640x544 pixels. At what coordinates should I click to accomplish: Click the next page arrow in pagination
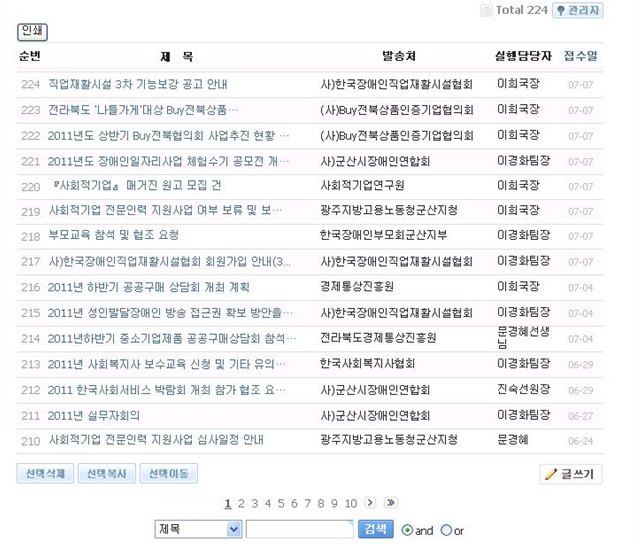tap(371, 503)
